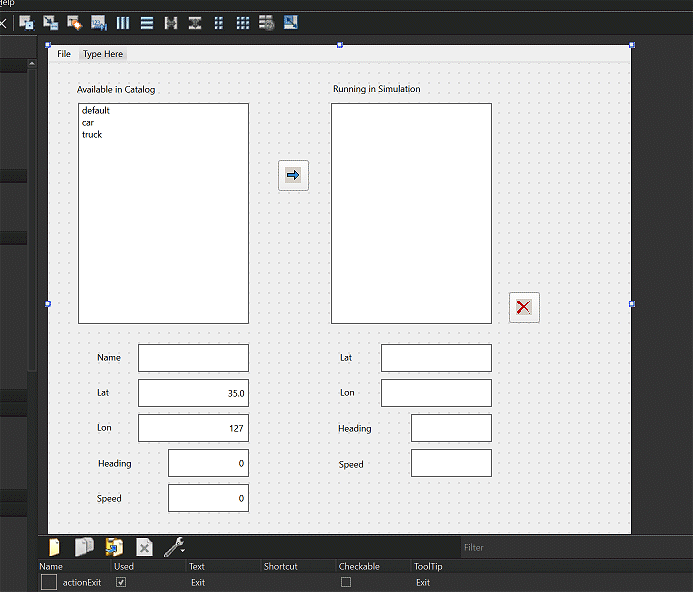The width and height of the screenshot is (693, 592).
Task: Click the Edit Tab Order icon
Action: click(x=99, y=22)
